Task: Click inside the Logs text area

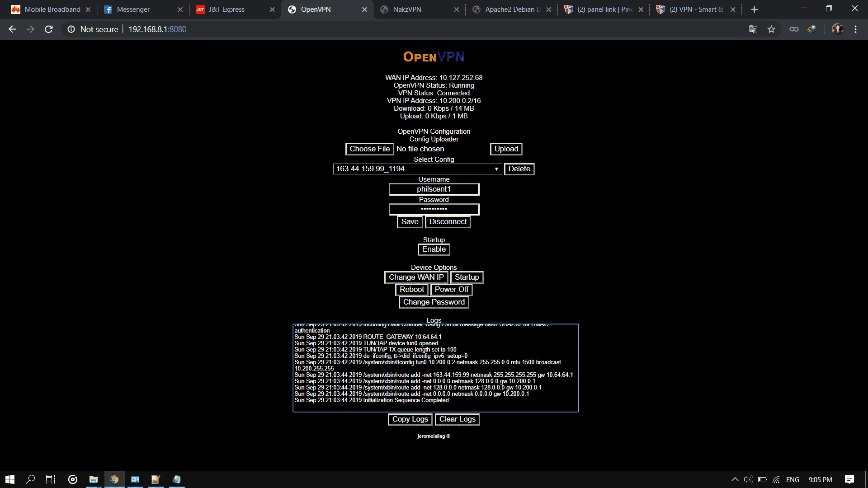Action: tap(435, 368)
